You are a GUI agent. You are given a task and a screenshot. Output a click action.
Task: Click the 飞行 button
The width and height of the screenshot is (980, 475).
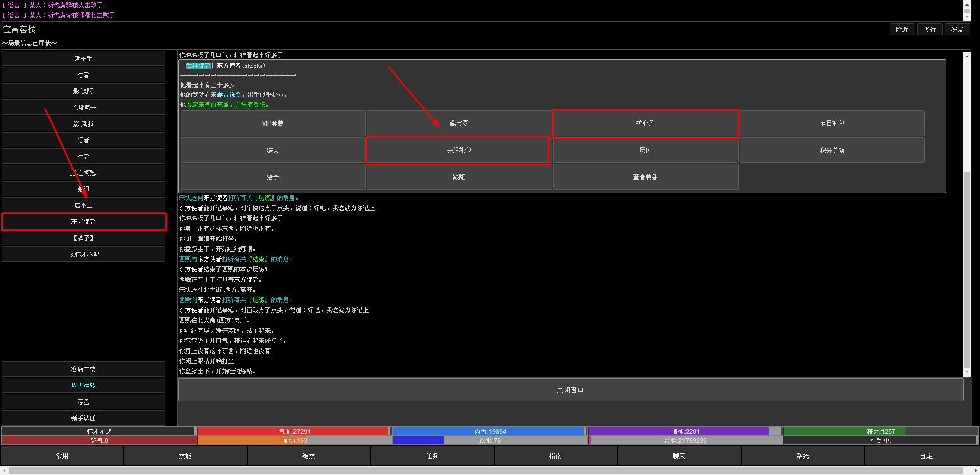pos(929,30)
